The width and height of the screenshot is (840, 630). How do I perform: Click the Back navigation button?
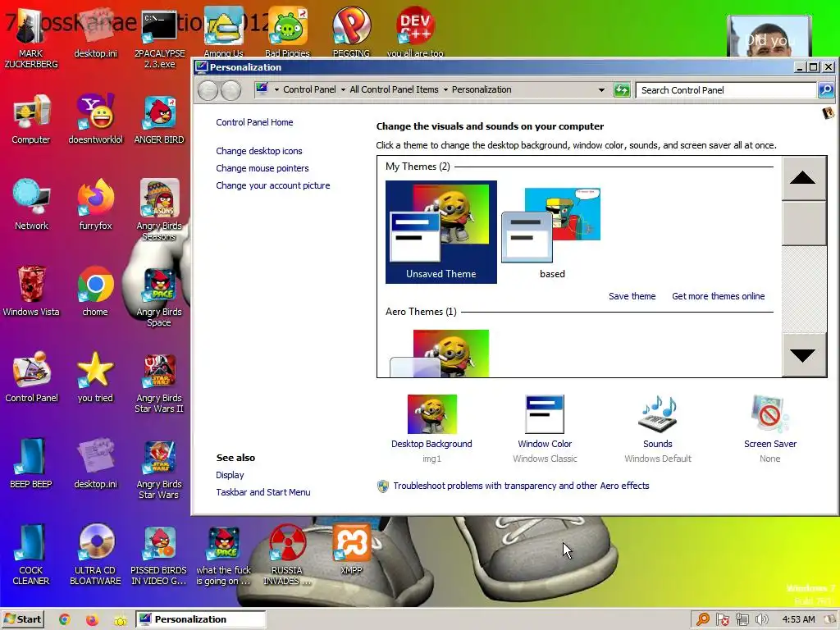point(208,90)
